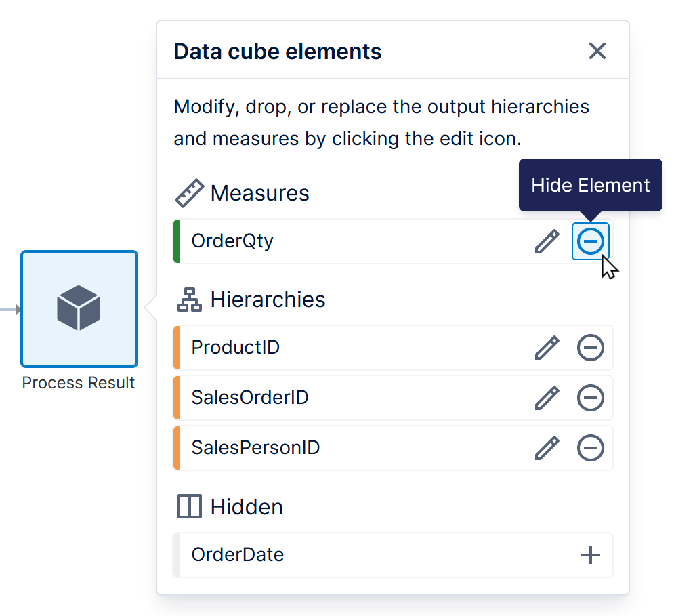Open the edit icon for OrderQty
674x616 pixels.
tap(547, 241)
